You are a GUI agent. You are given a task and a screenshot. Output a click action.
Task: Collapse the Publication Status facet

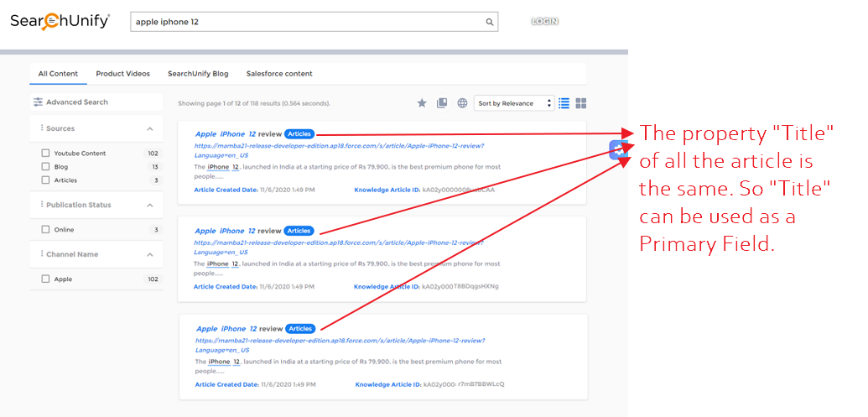point(150,205)
